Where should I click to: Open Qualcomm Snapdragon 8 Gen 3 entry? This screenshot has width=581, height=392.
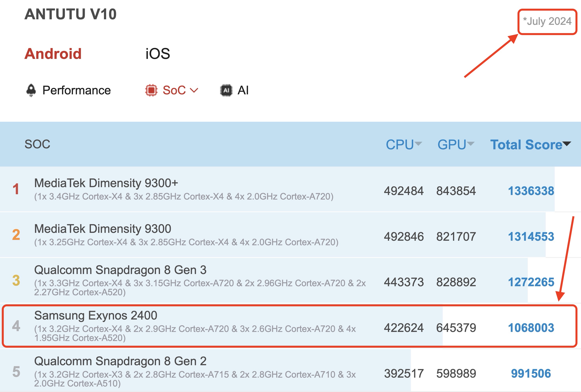[120, 270]
